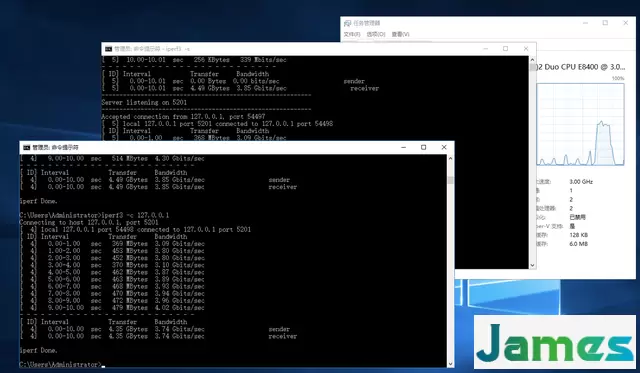Viewport: 640px width, 373px height.
Task: Click the CPU usage graph in Task Manager
Action: (x=580, y=124)
